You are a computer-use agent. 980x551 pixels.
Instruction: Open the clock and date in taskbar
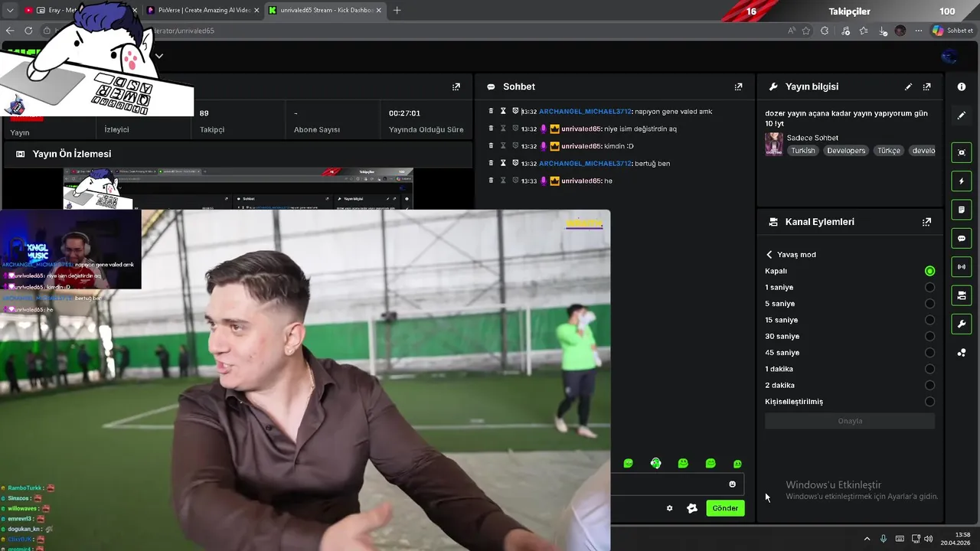click(957, 539)
